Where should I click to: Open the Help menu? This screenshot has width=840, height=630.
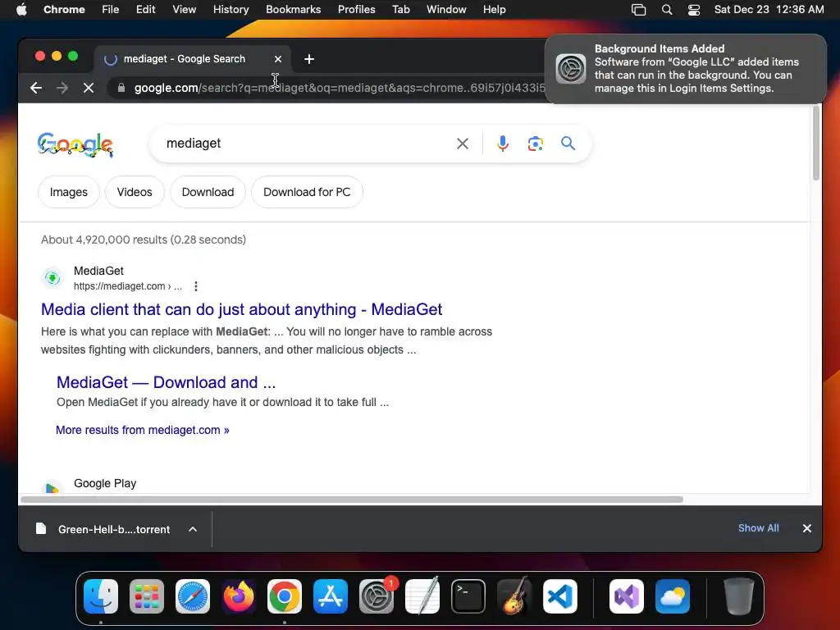[494, 10]
